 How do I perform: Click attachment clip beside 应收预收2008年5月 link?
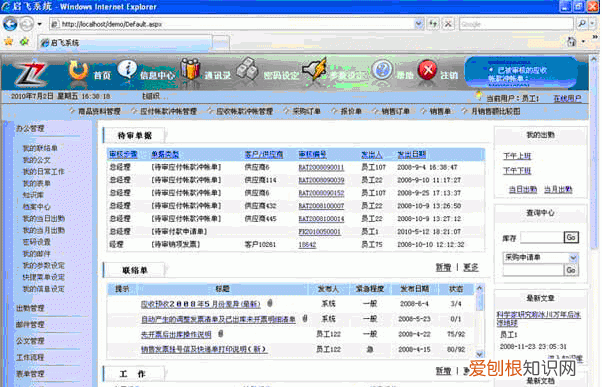point(270,303)
